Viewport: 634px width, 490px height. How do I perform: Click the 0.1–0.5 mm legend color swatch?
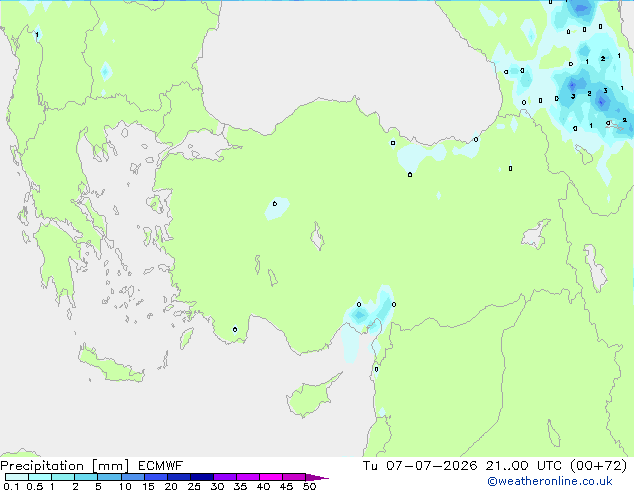tap(17, 477)
